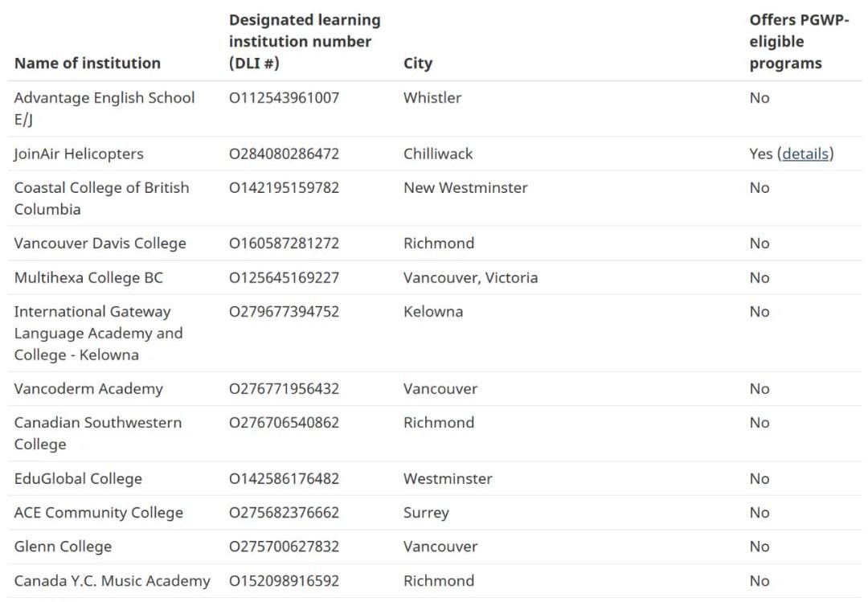Click the Surrey city cell

pos(426,512)
